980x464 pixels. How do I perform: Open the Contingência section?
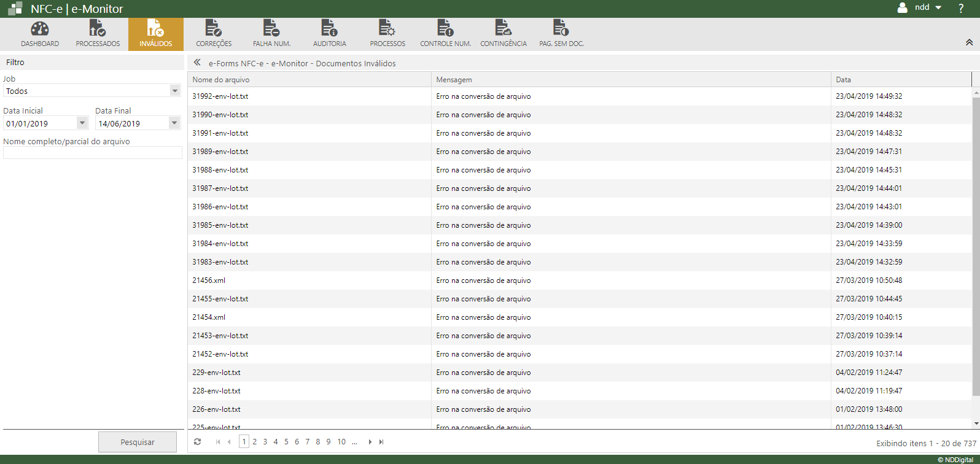504,34
